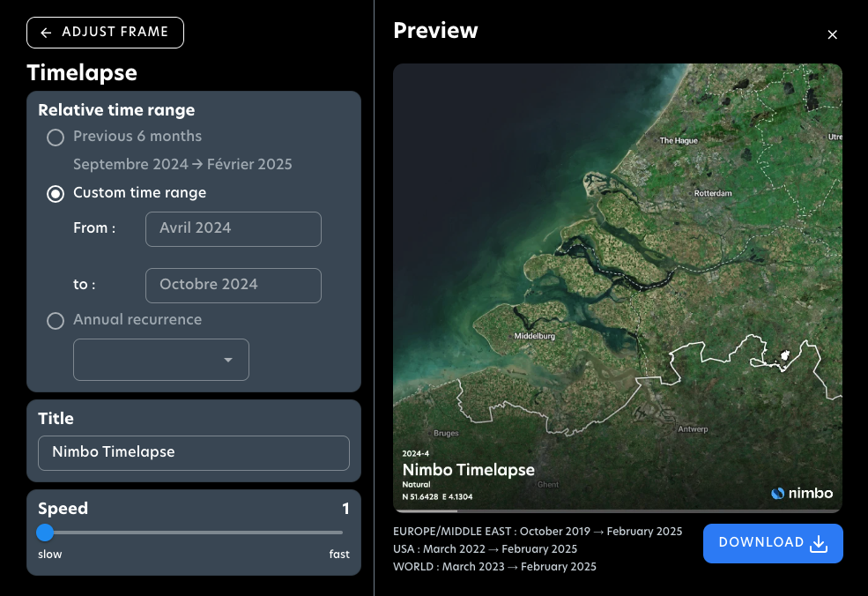Close the Preview panel
Screen dimensions: 868x596
[832, 35]
